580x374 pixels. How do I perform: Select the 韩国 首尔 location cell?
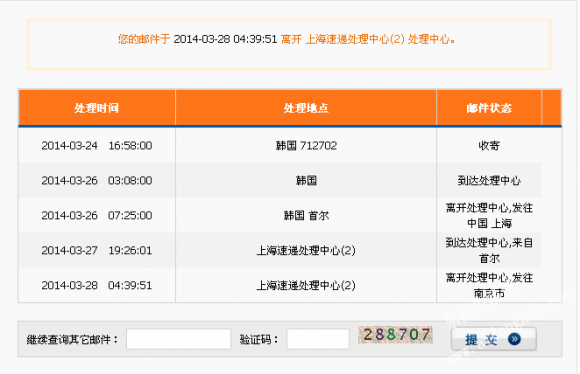click(x=306, y=215)
